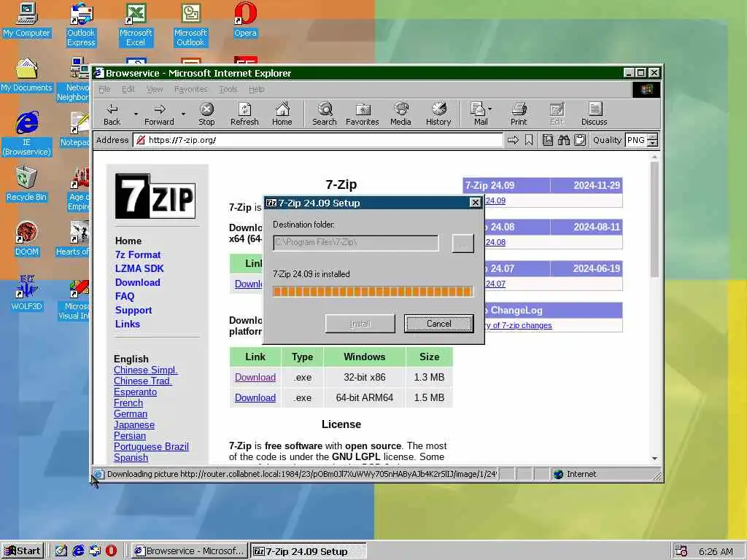Click the Forward toolbar button

[x=159, y=114]
